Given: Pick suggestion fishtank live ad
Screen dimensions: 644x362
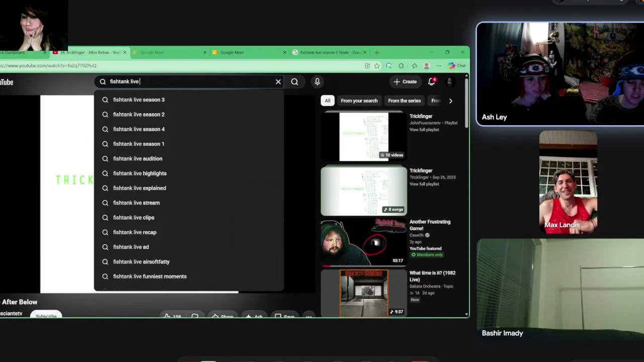Looking at the screenshot, I should pyautogui.click(x=189, y=247).
